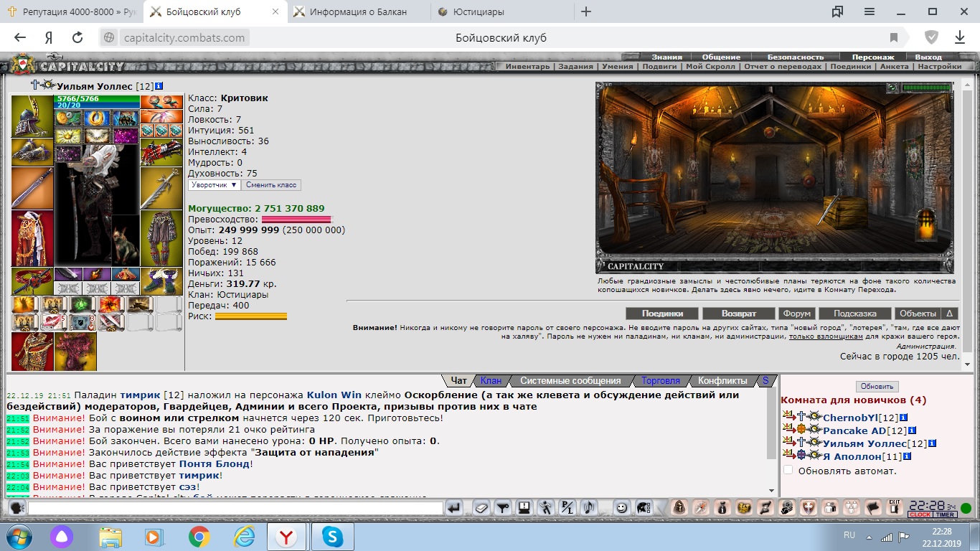Viewport: 980px width, 551px height.
Task: Select the gauntlets item below the helmet
Action: pos(32,151)
